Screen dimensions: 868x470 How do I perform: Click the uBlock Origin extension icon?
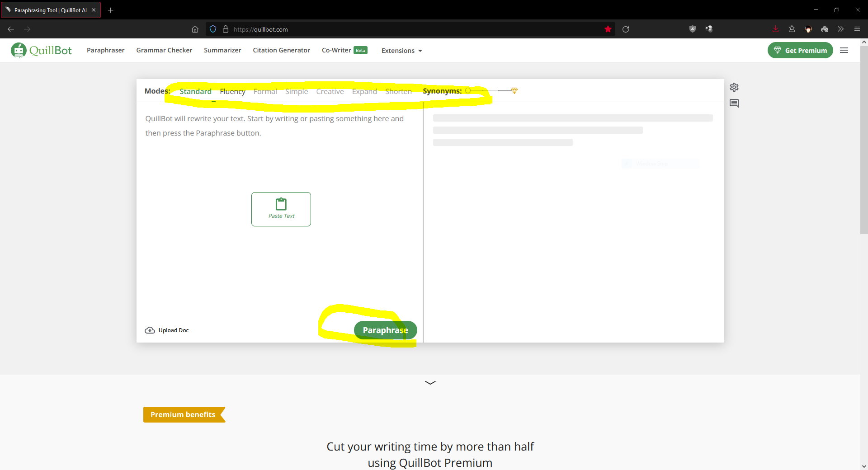(692, 29)
